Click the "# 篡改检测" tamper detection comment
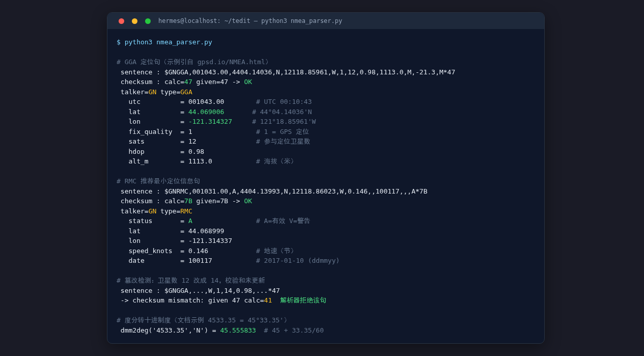 (x=191, y=281)
